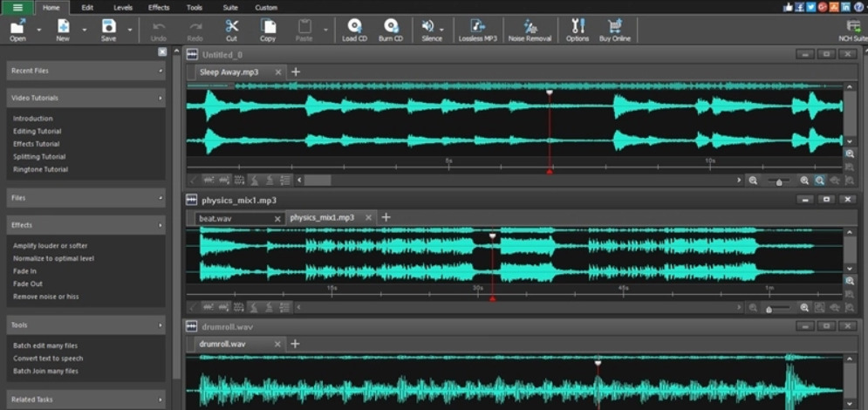Click the Lossless MP3 icon
Image resolution: width=868 pixels, height=410 pixels.
pos(477,26)
